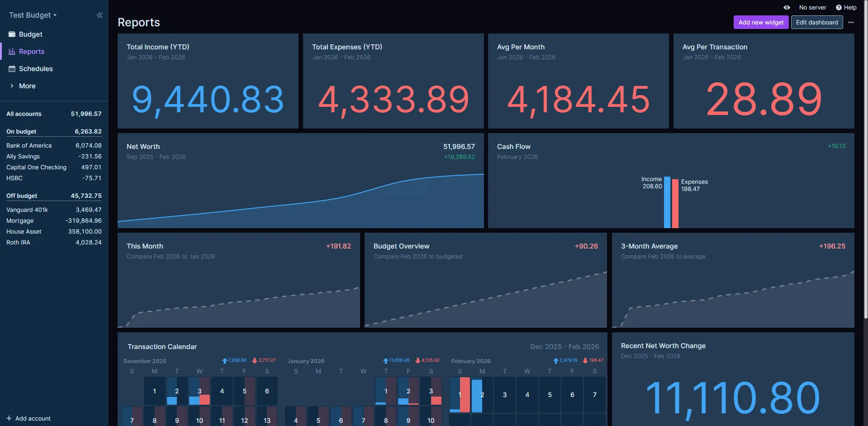
Task: Click the Budget wallet icon
Action: pos(12,34)
